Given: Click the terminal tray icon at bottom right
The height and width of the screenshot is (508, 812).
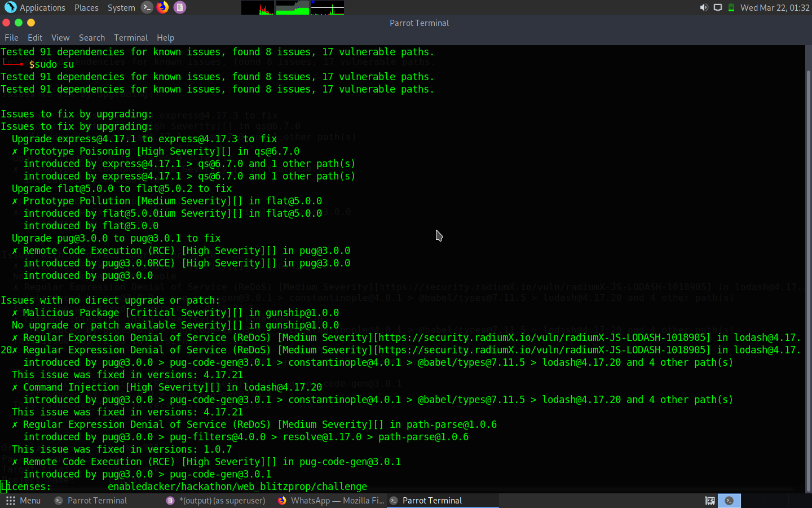Looking at the screenshot, I should 729,501.
